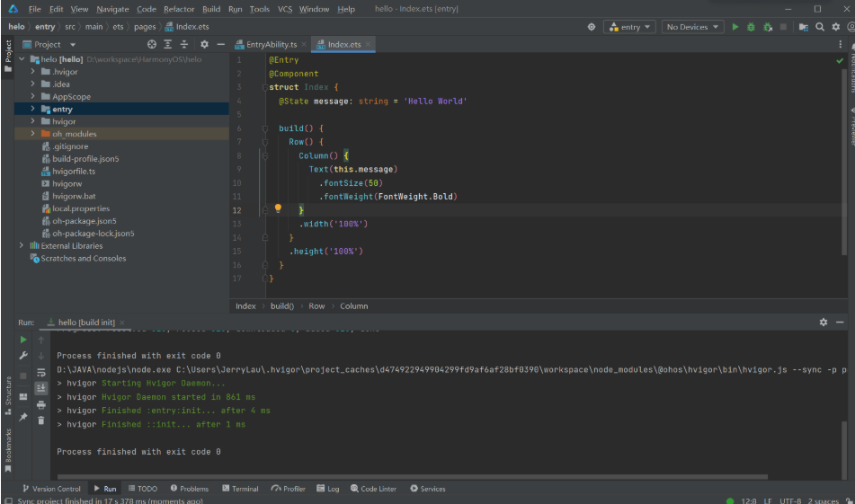Image resolution: width=855 pixels, height=504 pixels.
Task: Click the intention lightbulb in the editor gutter
Action: [x=279, y=209]
